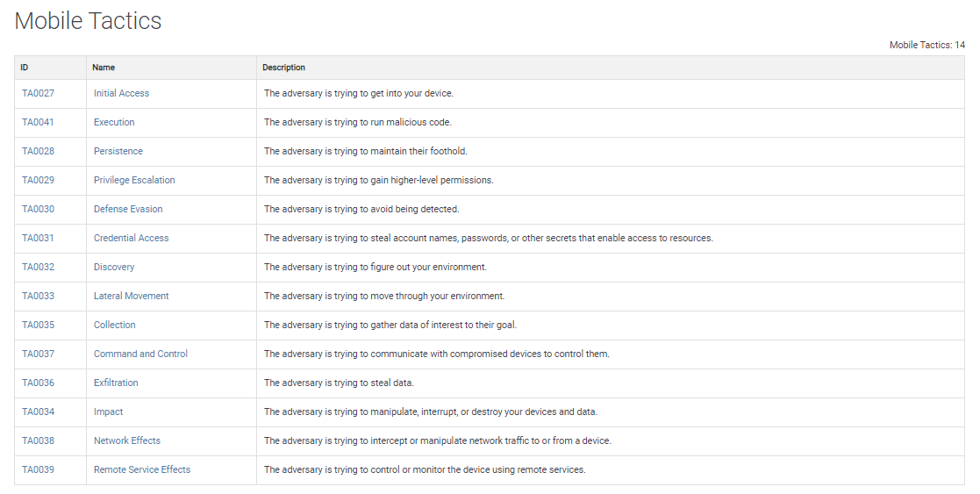The image size is (980, 494).
Task: Click the Credential Access link
Action: click(x=132, y=238)
